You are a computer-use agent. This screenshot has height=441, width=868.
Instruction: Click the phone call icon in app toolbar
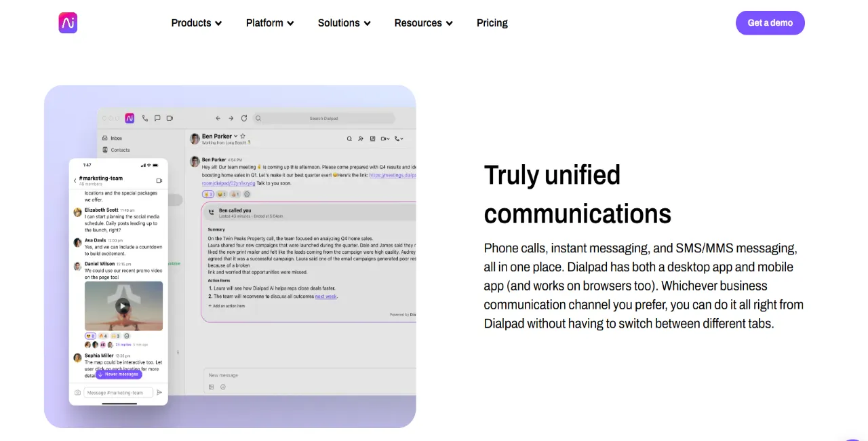point(145,118)
